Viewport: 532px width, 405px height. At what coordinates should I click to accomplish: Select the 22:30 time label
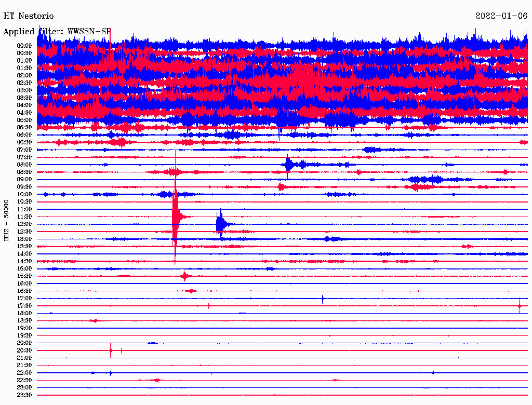click(x=24, y=380)
